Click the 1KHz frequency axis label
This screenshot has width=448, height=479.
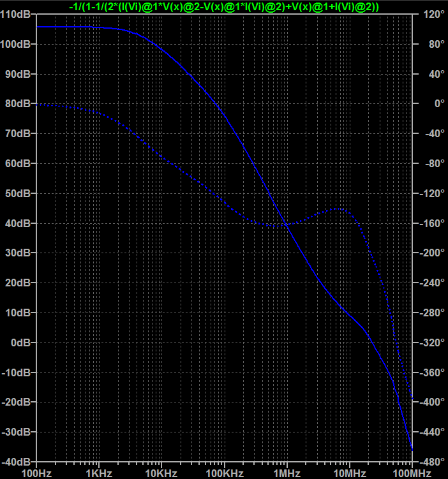[99, 473]
